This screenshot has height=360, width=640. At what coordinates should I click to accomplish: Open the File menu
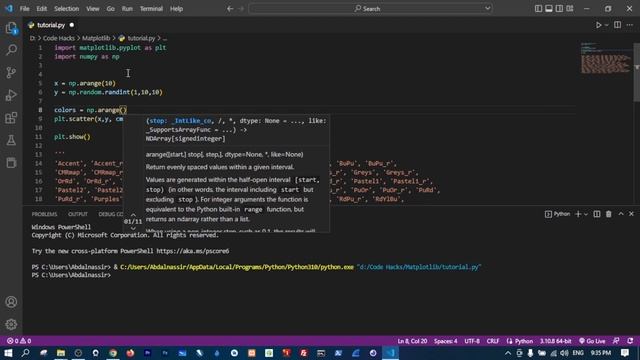point(24,9)
